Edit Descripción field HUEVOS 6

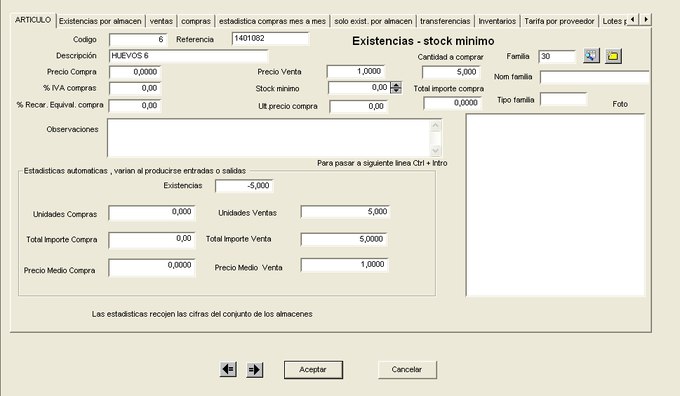pos(189,56)
